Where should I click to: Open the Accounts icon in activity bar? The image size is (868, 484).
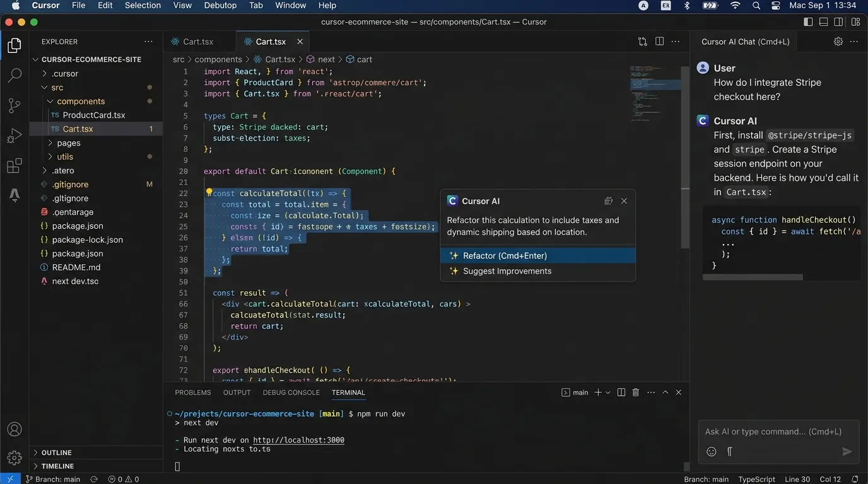[x=15, y=429]
